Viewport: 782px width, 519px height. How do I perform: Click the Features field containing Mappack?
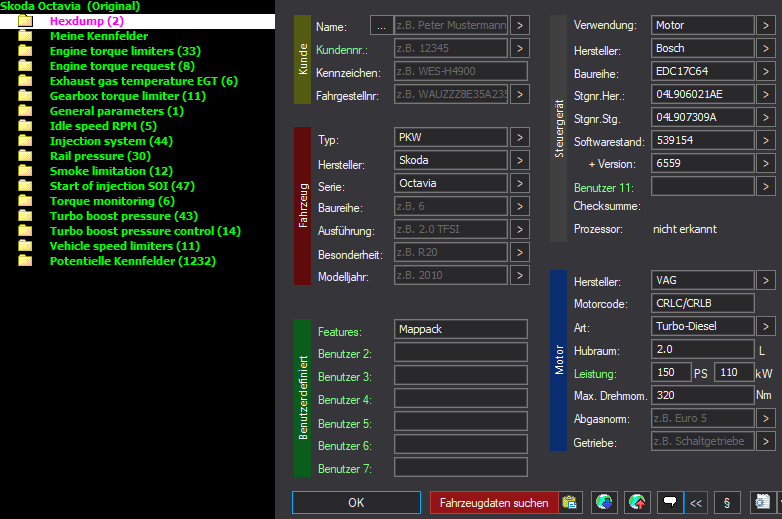click(460, 329)
